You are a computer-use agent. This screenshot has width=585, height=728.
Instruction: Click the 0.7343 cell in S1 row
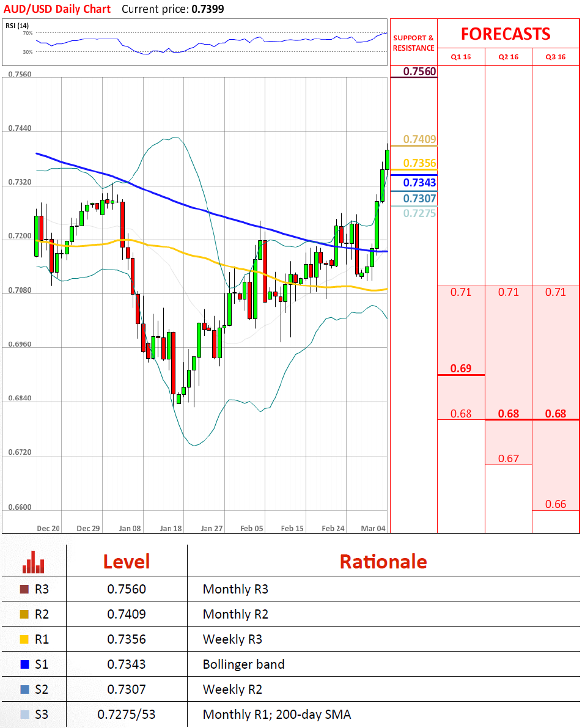[127, 664]
